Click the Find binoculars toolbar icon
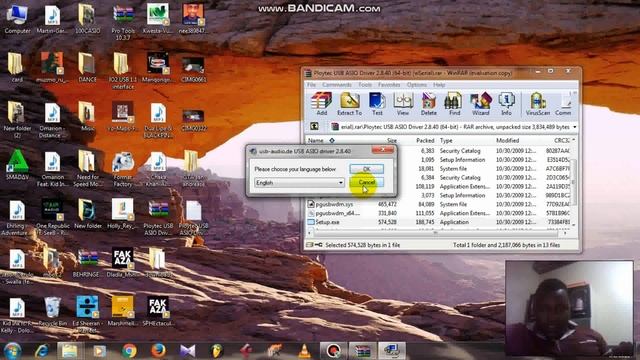The width and height of the screenshot is (640, 360). (x=454, y=104)
